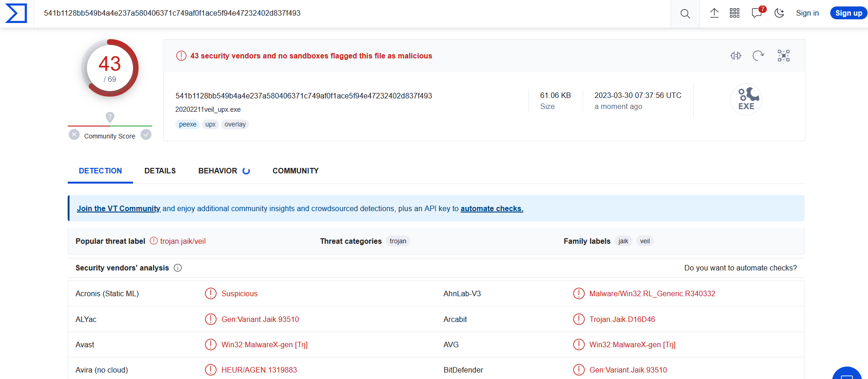Vote positive on Community Score
Image resolution: width=868 pixels, height=379 pixels.
[146, 134]
